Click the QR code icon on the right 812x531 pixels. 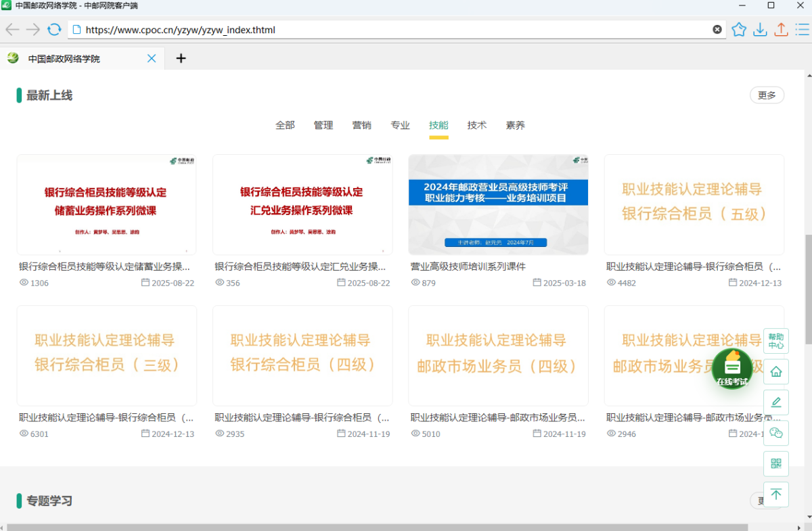coord(775,463)
